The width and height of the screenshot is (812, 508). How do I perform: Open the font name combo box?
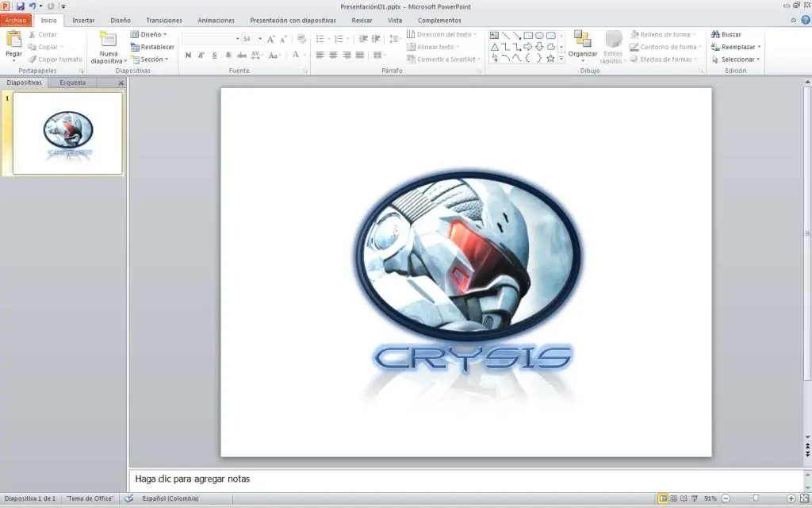(211, 39)
